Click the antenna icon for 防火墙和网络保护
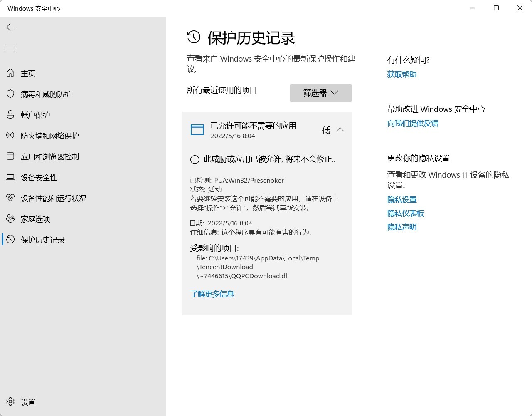This screenshot has height=416, width=532. click(10, 135)
